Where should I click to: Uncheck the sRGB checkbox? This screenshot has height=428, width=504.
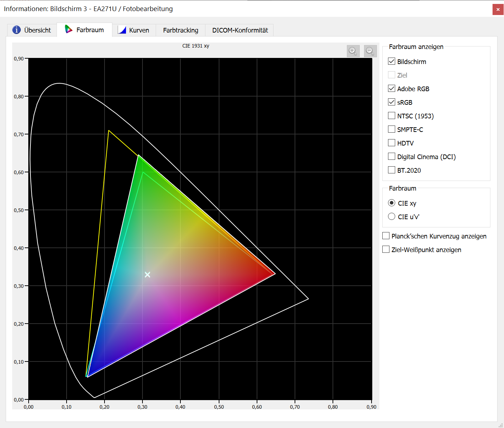392,102
